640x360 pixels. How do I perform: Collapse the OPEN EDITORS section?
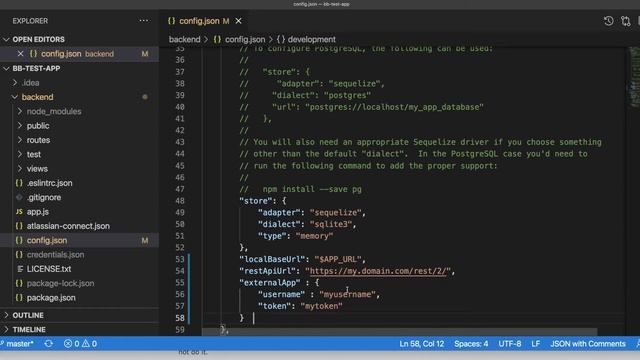click(x=38, y=40)
